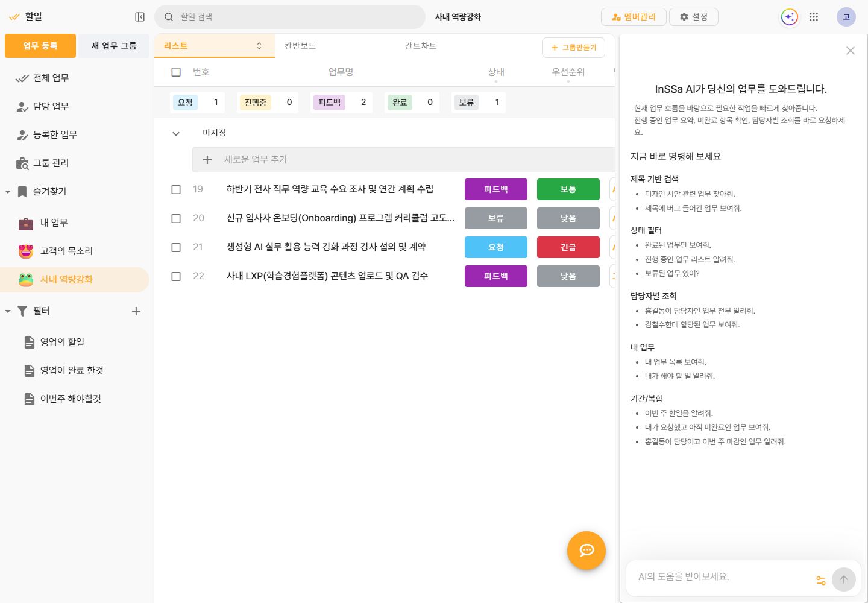Open the 설정 button

(x=694, y=17)
